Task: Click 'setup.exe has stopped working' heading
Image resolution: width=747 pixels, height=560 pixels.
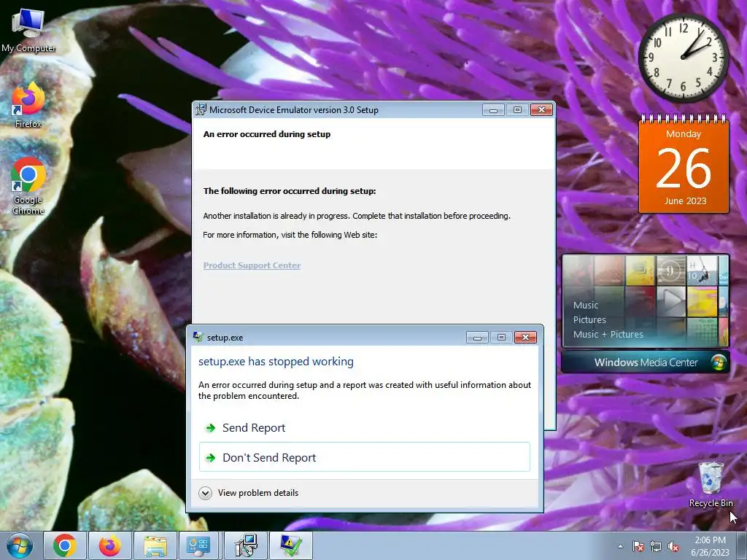Action: coord(276,362)
